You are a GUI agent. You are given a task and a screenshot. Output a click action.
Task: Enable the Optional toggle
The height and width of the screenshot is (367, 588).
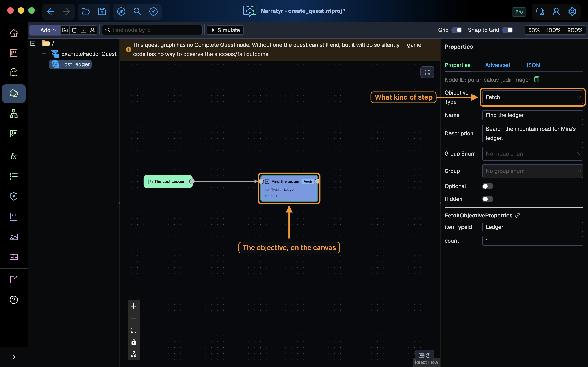click(487, 186)
